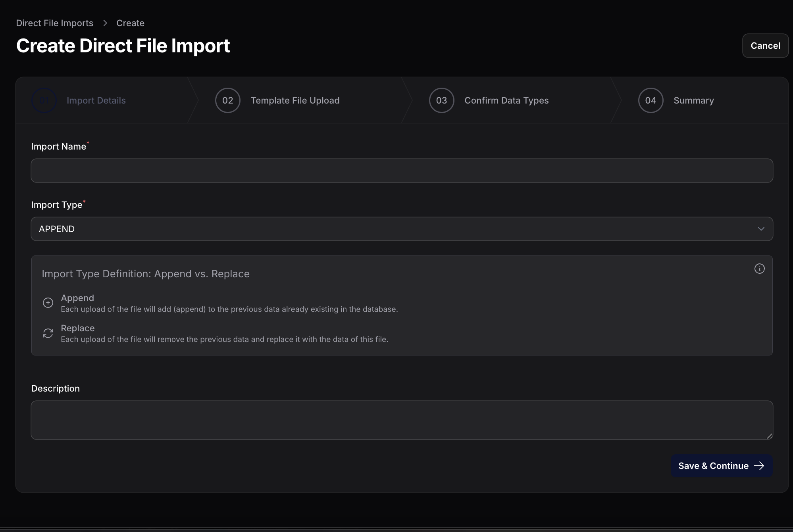Click the chevron on the APPEND selector

tap(761, 229)
